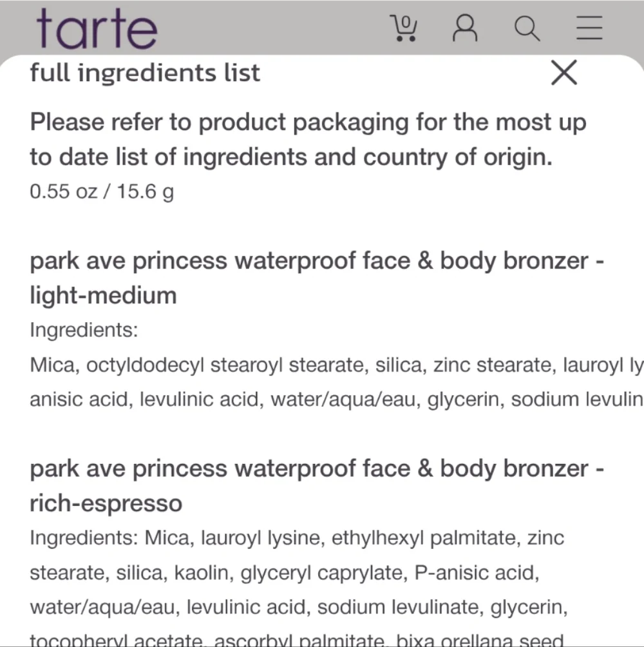This screenshot has height=647, width=644.
Task: Select the Ingredients label under light-medium
Action: tap(83, 329)
